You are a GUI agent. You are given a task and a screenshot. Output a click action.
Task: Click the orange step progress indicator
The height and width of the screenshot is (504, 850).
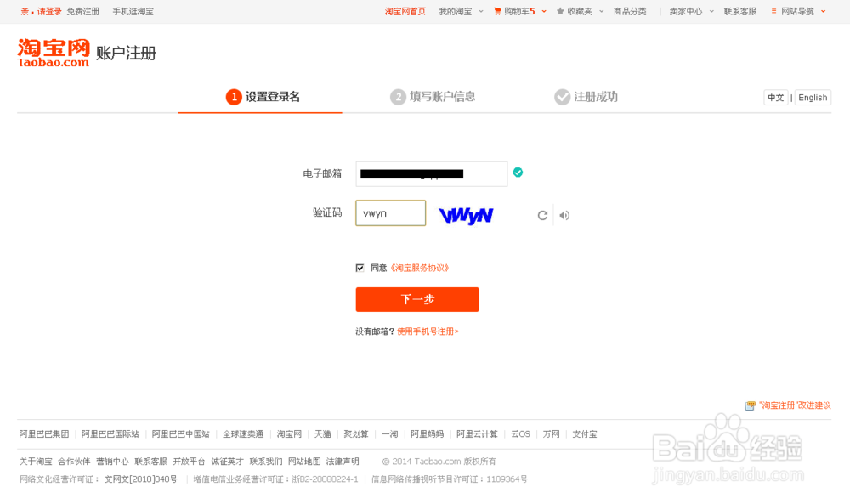(234, 97)
